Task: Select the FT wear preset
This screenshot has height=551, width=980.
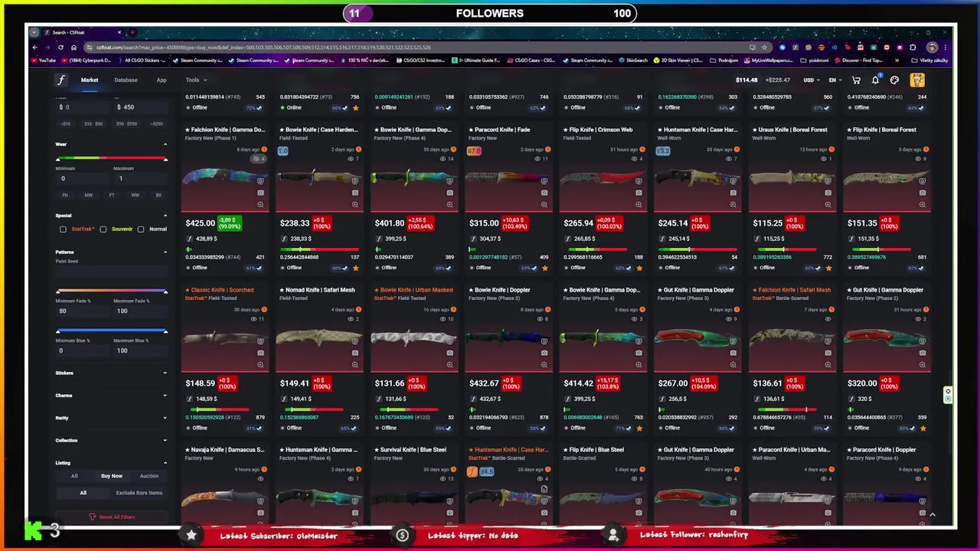Action: tap(112, 195)
